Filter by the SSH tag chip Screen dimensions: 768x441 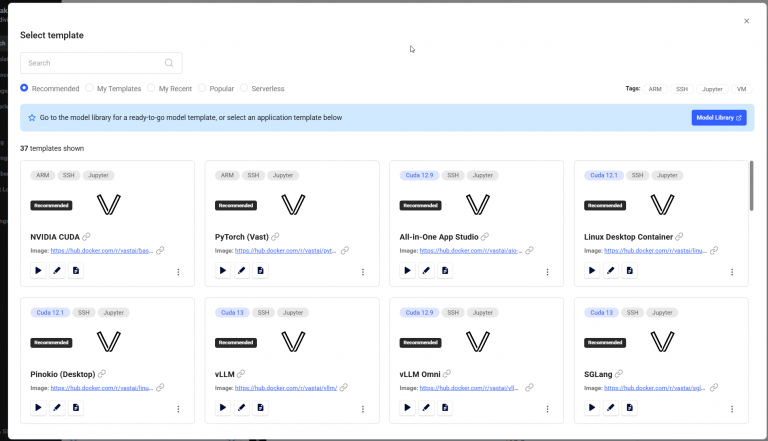[682, 89]
